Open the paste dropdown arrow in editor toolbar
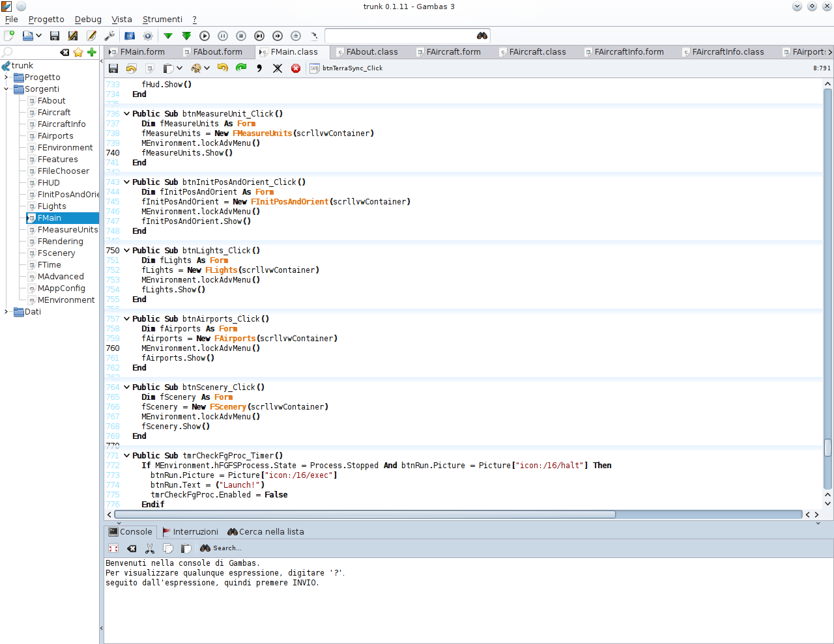This screenshot has width=834, height=644. click(x=179, y=68)
